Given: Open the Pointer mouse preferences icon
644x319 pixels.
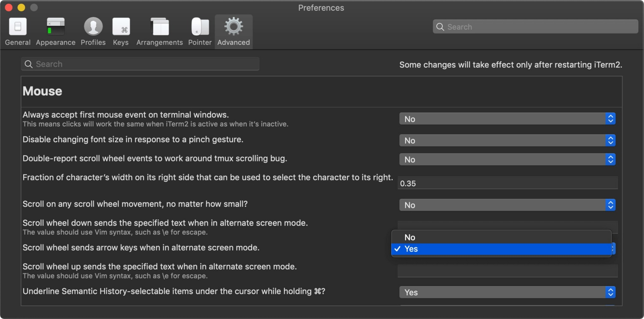Looking at the screenshot, I should pos(199,30).
